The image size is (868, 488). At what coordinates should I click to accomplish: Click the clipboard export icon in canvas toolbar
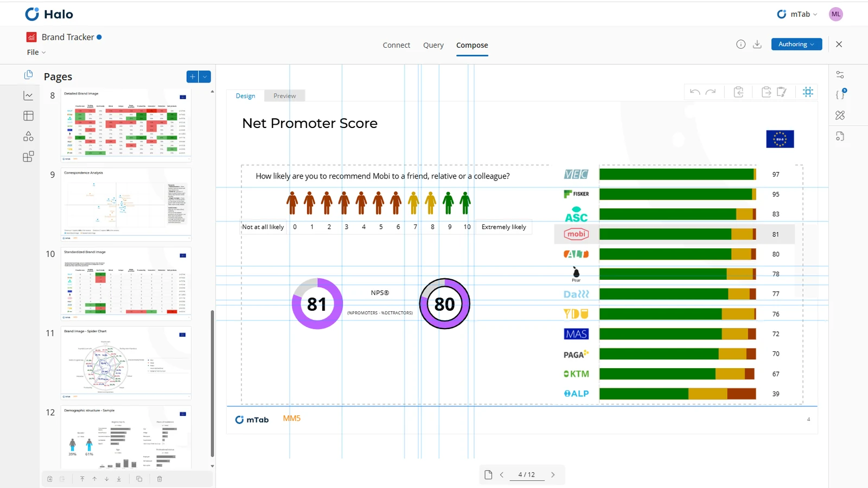[x=766, y=92]
